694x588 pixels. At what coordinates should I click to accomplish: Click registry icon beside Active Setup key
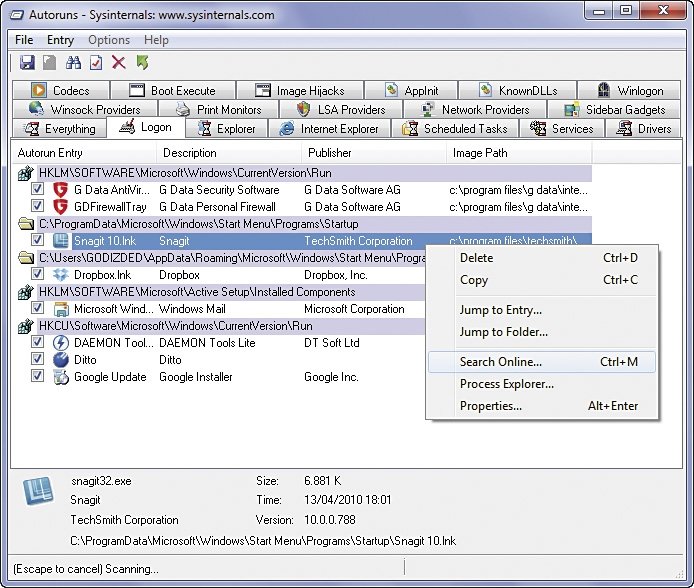point(26,292)
